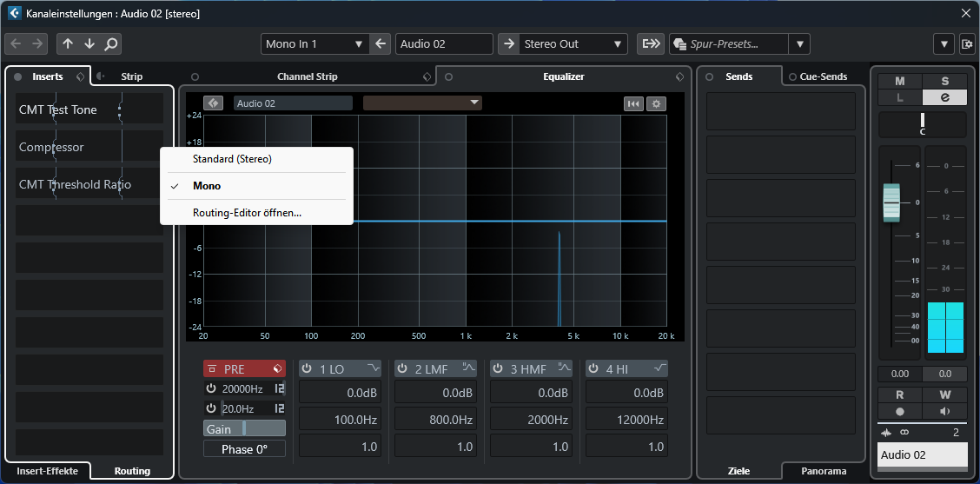The height and width of the screenshot is (484, 980).
Task: Click the red PRE section header
Action: 244,369
